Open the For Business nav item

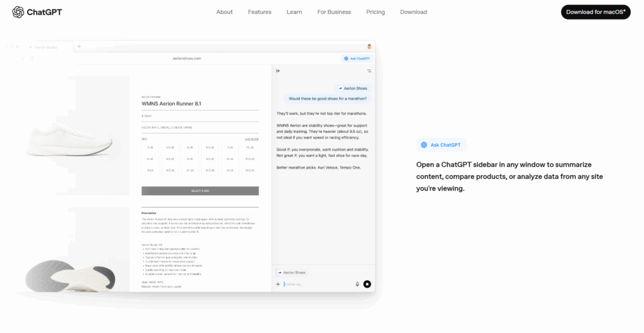[334, 12]
